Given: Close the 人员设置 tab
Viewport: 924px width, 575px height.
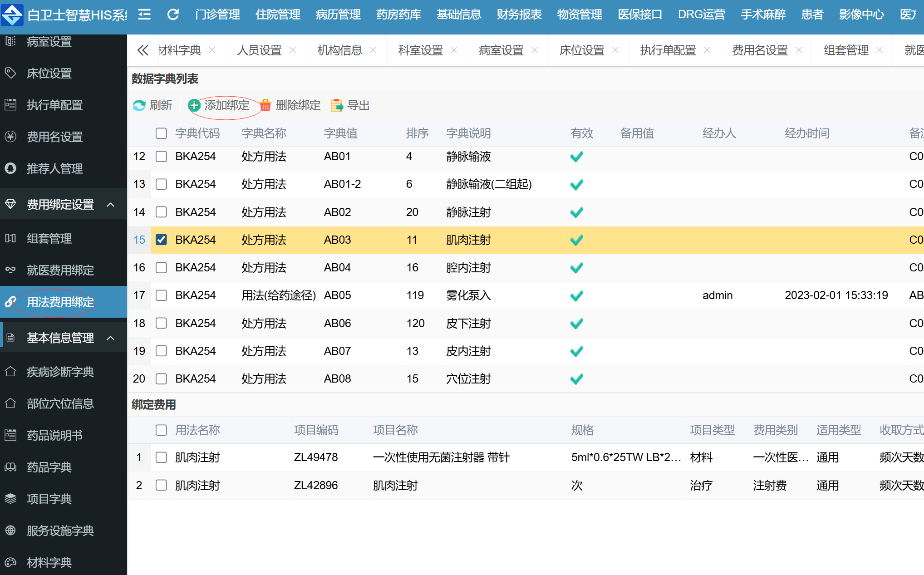Looking at the screenshot, I should point(293,50).
